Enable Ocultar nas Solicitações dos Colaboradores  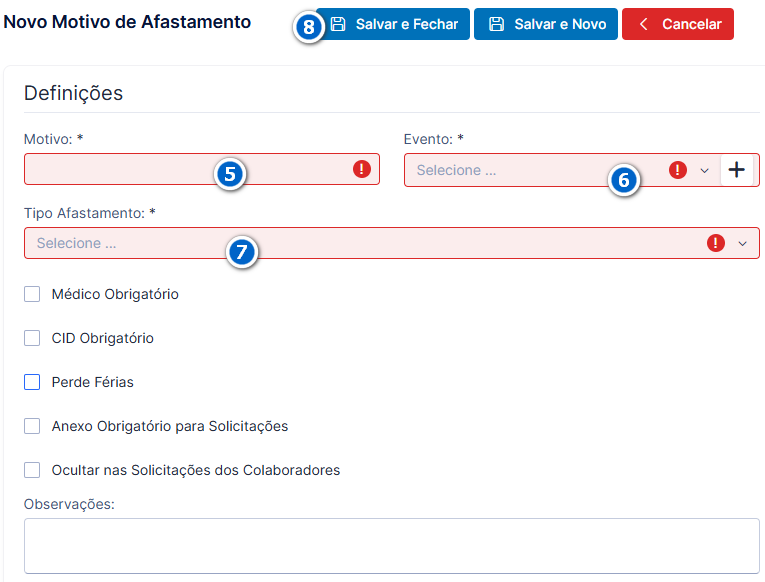(32, 470)
